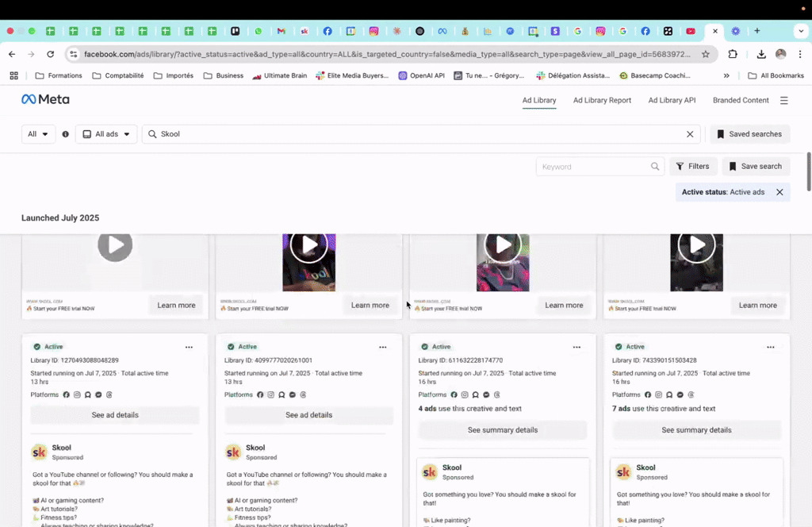Click Skool avatar on fourth ad card

623,472
